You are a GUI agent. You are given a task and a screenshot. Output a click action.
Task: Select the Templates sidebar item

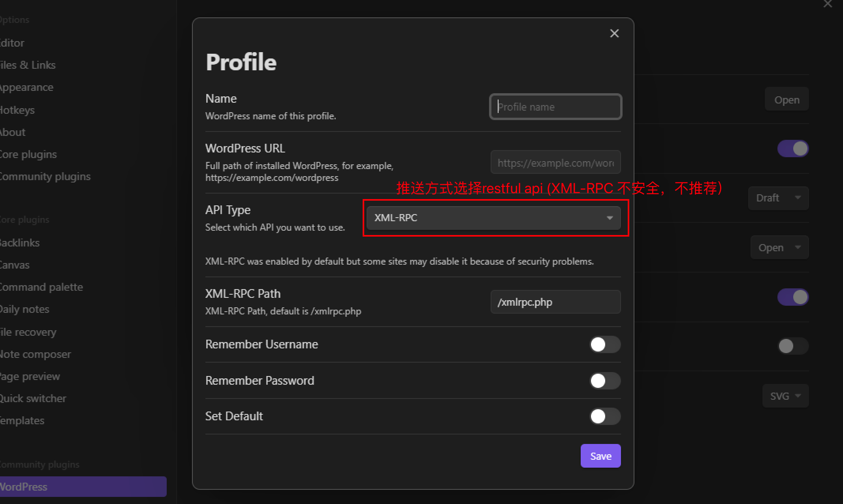tap(22, 420)
